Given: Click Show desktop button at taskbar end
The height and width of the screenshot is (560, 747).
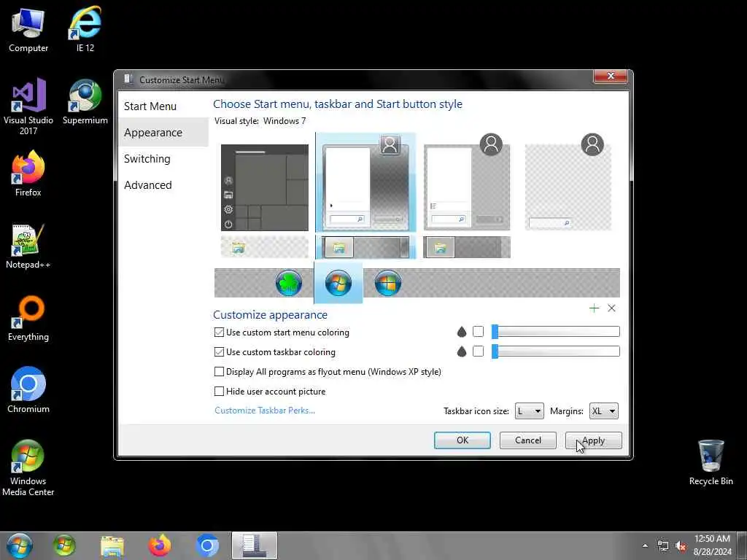Looking at the screenshot, I should 743,545.
